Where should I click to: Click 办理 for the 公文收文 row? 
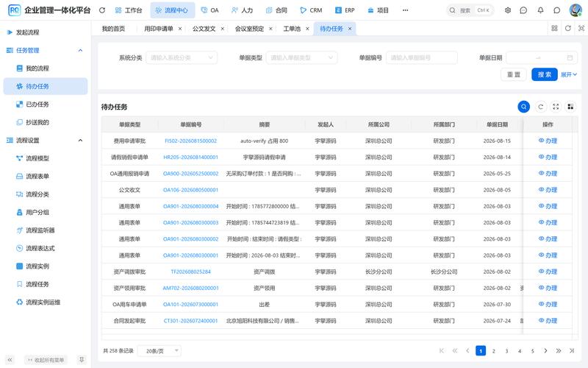tap(548, 190)
